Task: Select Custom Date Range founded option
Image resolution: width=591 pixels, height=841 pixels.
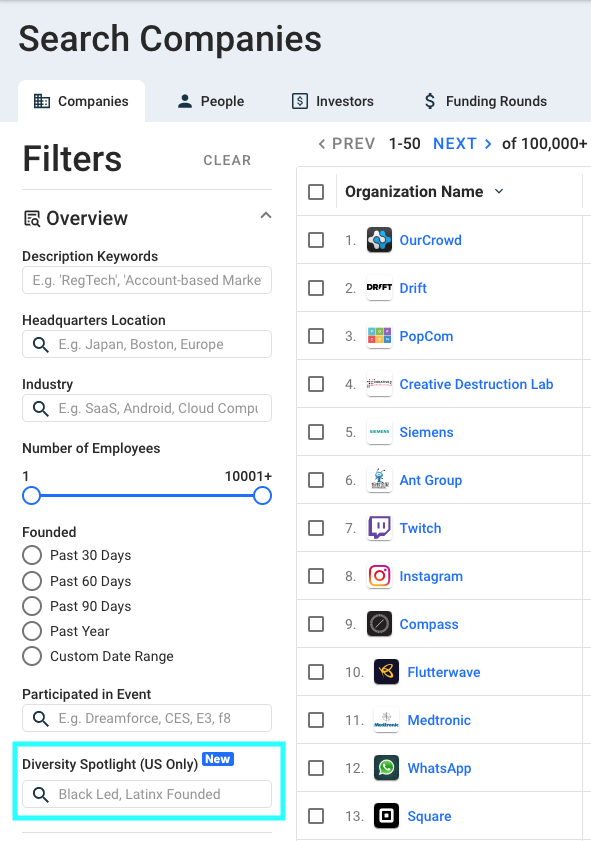Action: [x=32, y=656]
